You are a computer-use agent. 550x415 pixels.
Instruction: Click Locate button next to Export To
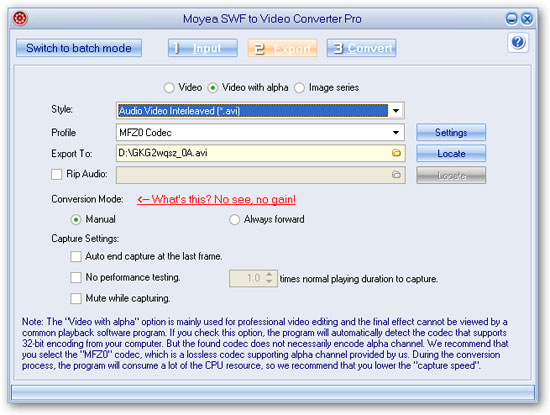pyautogui.click(x=451, y=153)
